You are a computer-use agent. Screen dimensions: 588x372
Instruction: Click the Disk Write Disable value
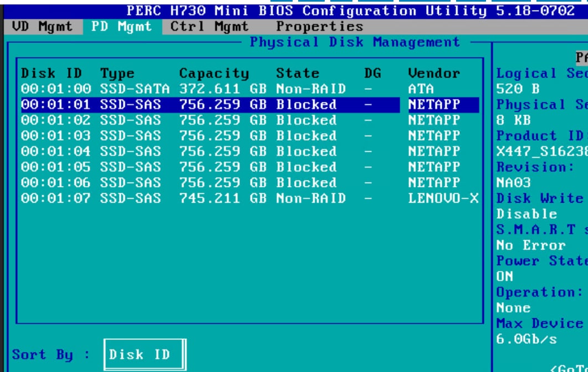coord(518,214)
